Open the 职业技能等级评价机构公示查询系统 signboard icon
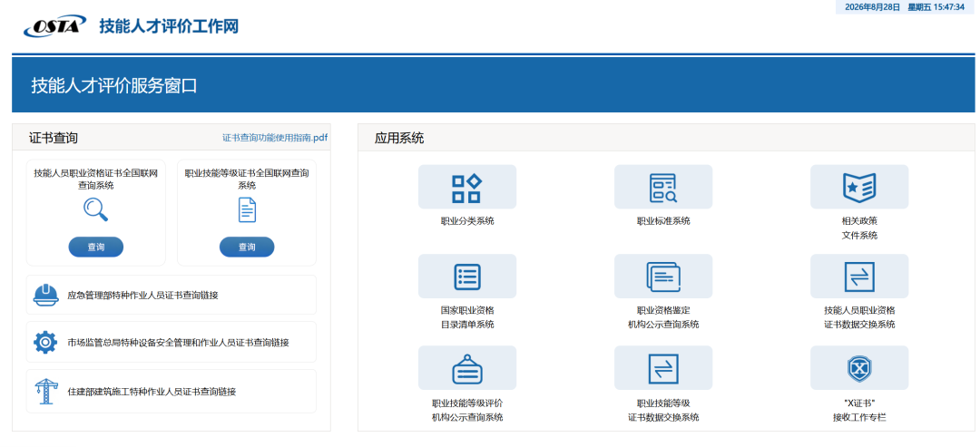Viewport: 980px width, 447px height. click(x=467, y=368)
